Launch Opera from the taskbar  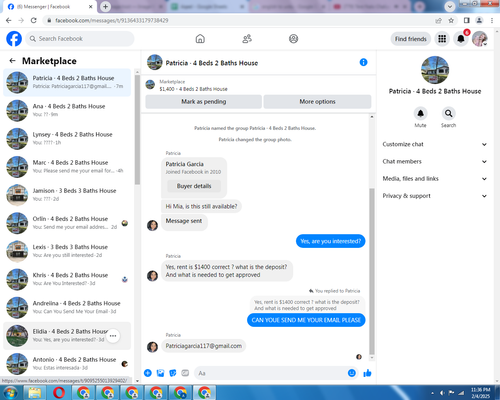click(x=59, y=393)
